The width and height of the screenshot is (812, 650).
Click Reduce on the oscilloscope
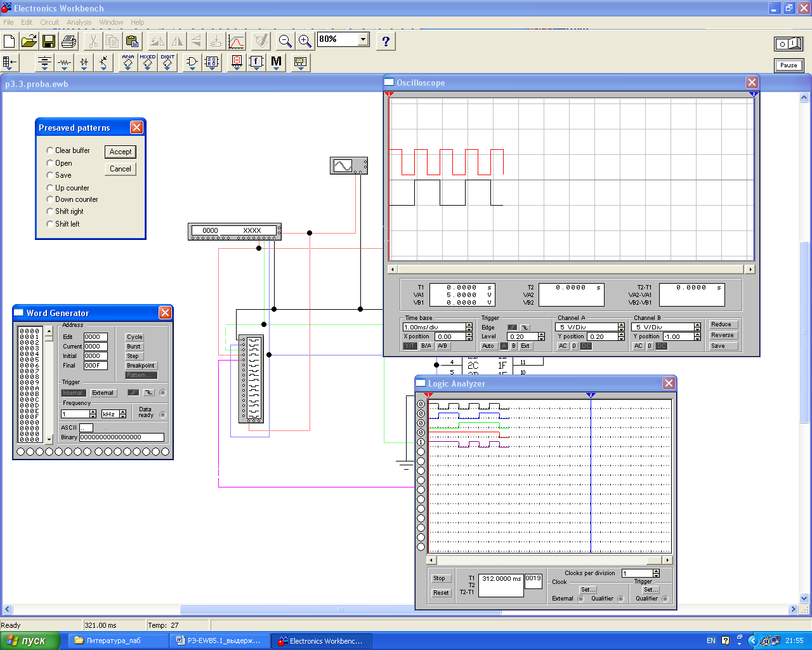(721, 324)
